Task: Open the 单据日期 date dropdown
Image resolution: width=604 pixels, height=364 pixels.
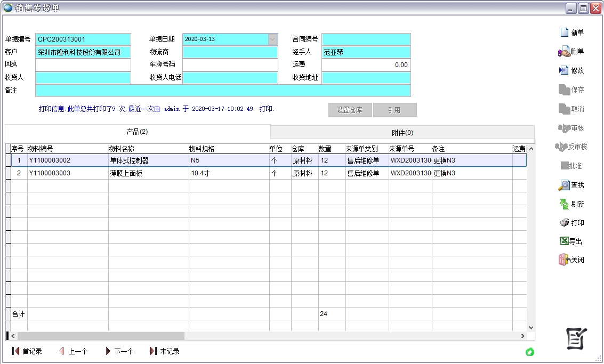Action: [x=272, y=39]
